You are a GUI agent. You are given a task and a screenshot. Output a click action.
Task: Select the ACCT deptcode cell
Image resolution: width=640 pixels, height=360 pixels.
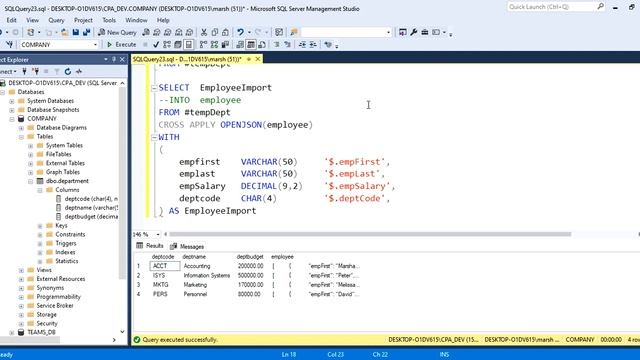pos(165,266)
